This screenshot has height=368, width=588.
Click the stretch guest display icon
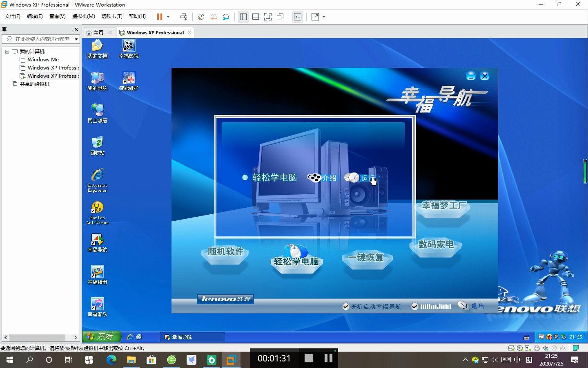pyautogui.click(x=315, y=17)
